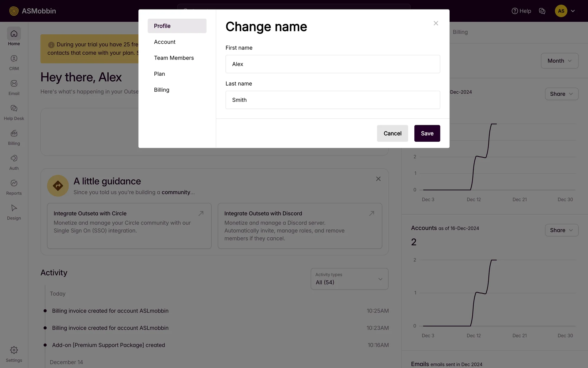The image size is (588, 368).
Task: Select Team Members in dialog menu
Action: (174, 58)
